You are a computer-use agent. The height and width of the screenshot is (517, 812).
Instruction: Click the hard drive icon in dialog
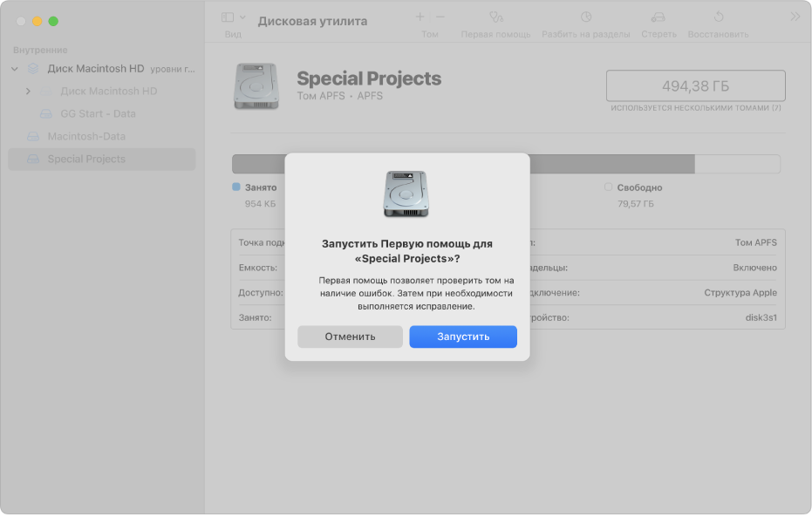point(406,194)
